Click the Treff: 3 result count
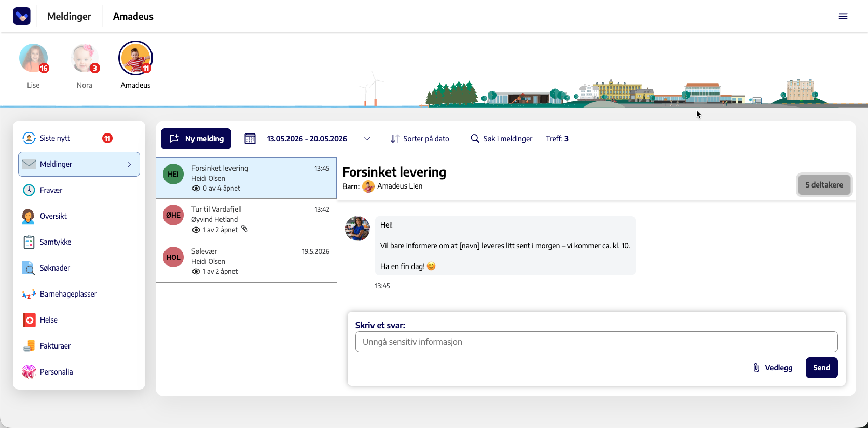Image resolution: width=868 pixels, height=428 pixels. 557,139
